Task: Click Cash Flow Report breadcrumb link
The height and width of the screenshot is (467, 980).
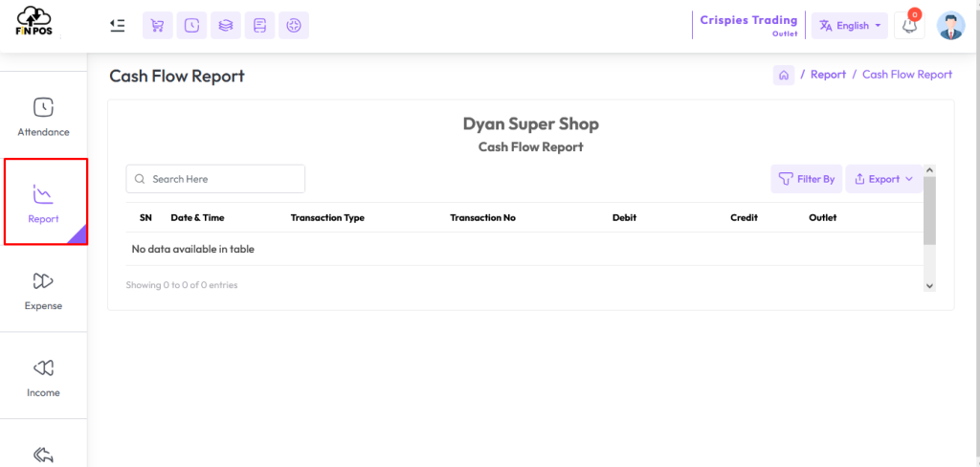Action: click(907, 75)
